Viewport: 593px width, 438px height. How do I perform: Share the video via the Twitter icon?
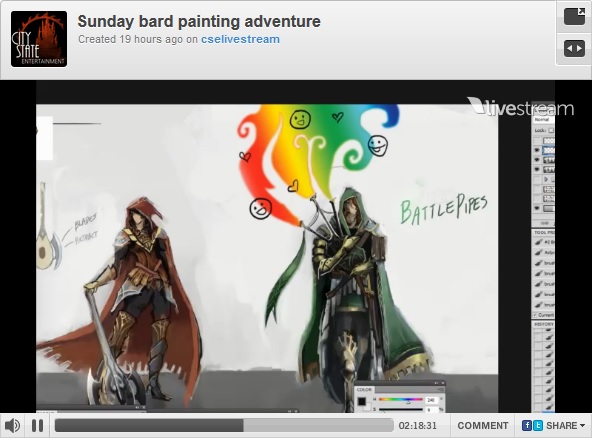pyautogui.click(x=538, y=426)
